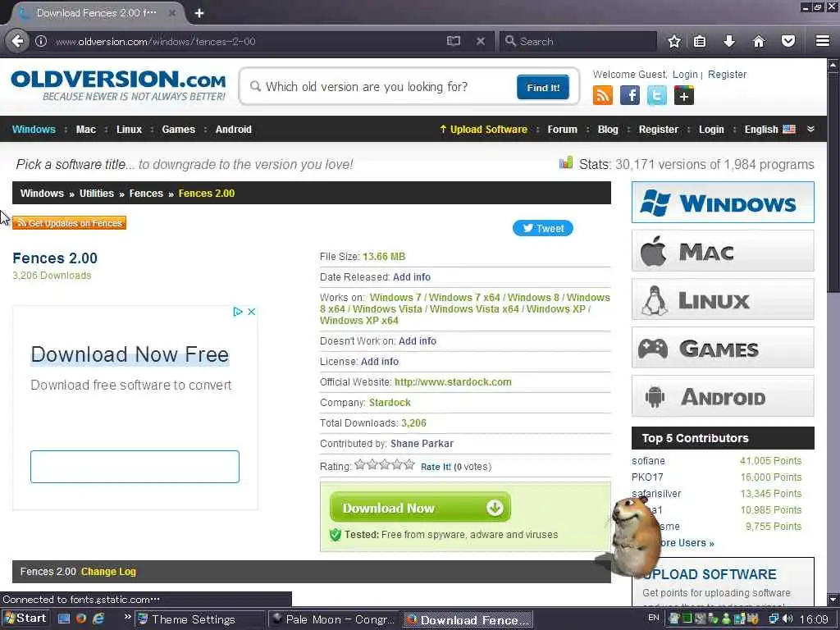Click Fences in the breadcrumb

[x=146, y=194]
